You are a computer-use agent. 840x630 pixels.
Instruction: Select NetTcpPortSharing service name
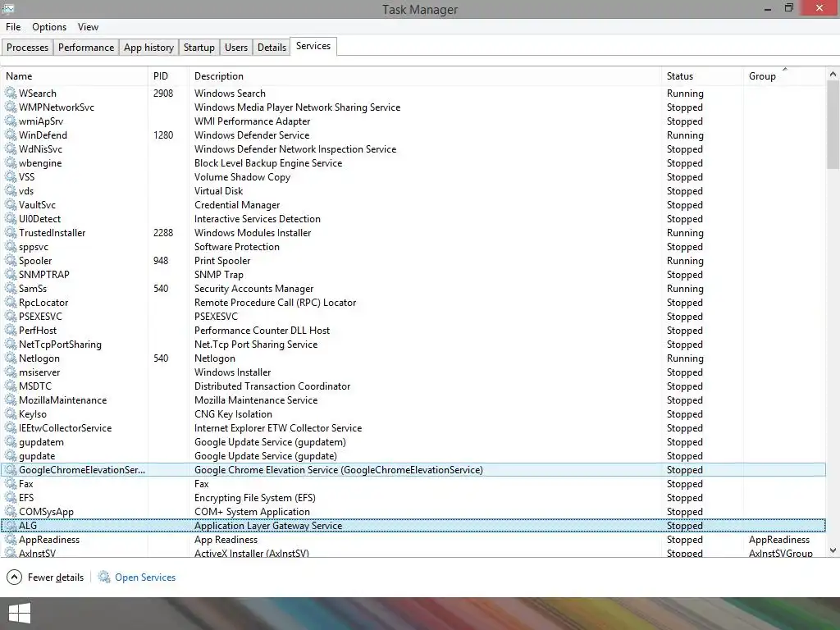pos(60,344)
